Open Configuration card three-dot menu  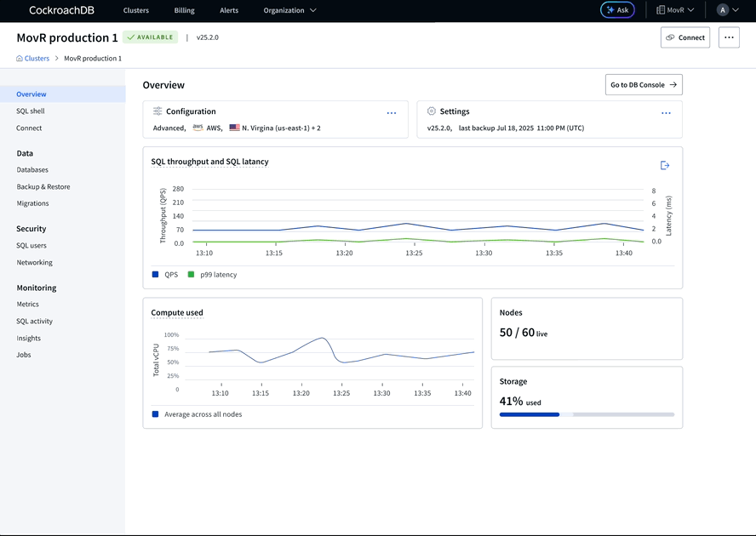click(x=392, y=113)
